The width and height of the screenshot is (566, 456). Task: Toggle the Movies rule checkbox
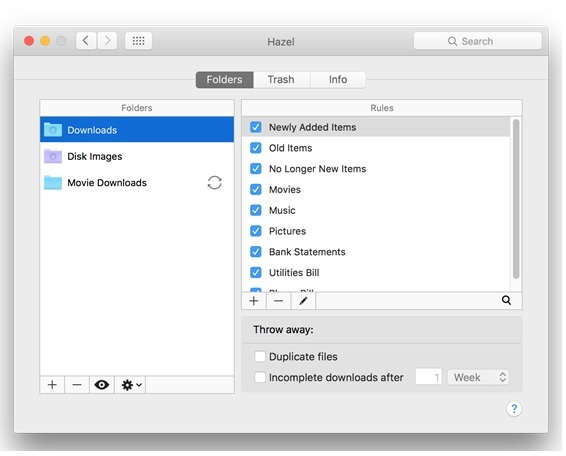[256, 190]
